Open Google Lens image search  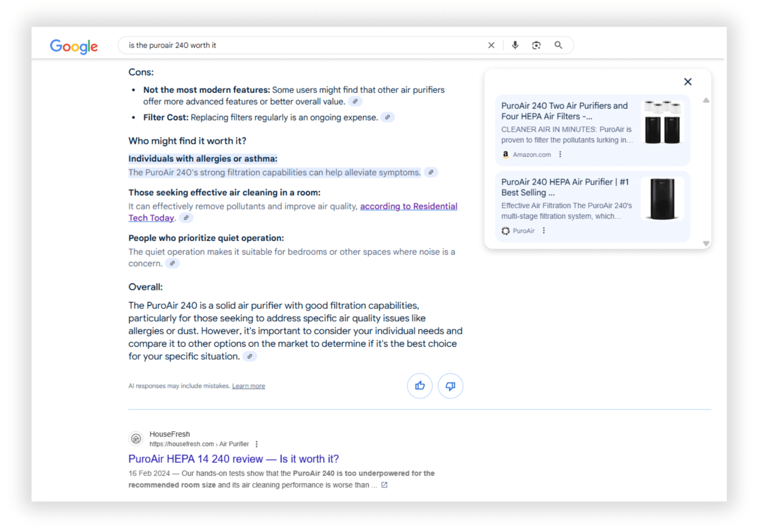[536, 45]
